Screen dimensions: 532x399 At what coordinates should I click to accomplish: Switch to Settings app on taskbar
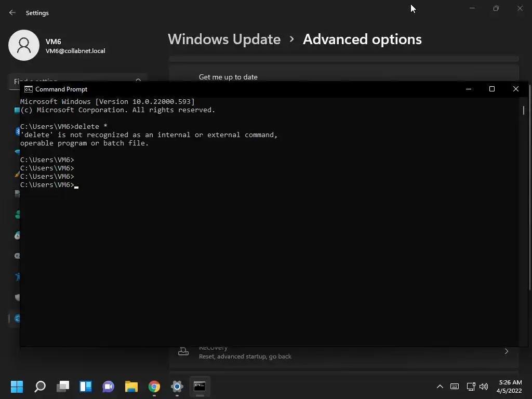coord(177,387)
